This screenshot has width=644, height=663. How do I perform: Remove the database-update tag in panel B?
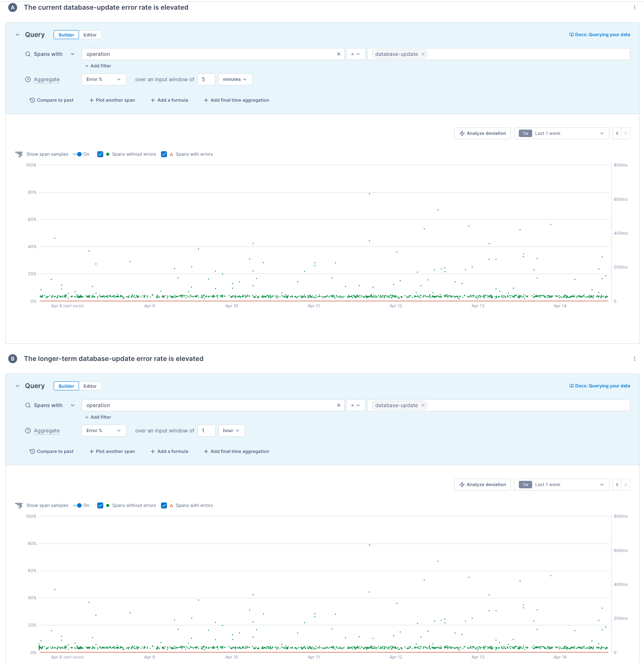(x=423, y=405)
